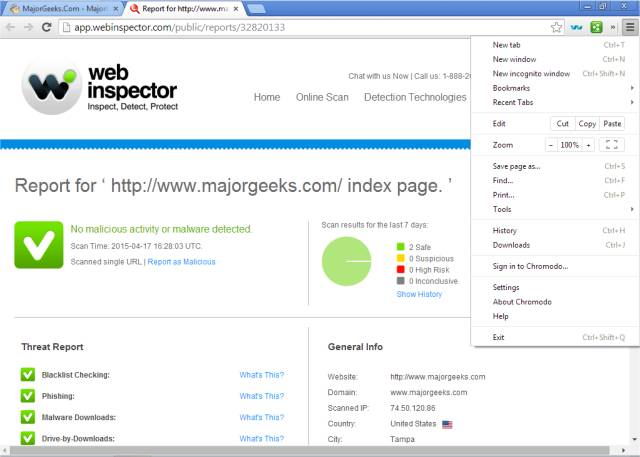Image resolution: width=640 pixels, height=457 pixels.
Task: Open a new tab via tab strip button
Action: [257, 9]
